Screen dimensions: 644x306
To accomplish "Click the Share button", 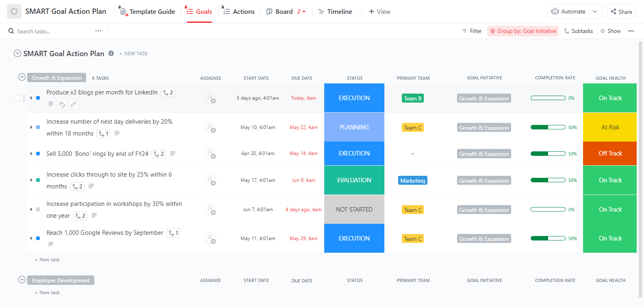I will pyautogui.click(x=621, y=11).
